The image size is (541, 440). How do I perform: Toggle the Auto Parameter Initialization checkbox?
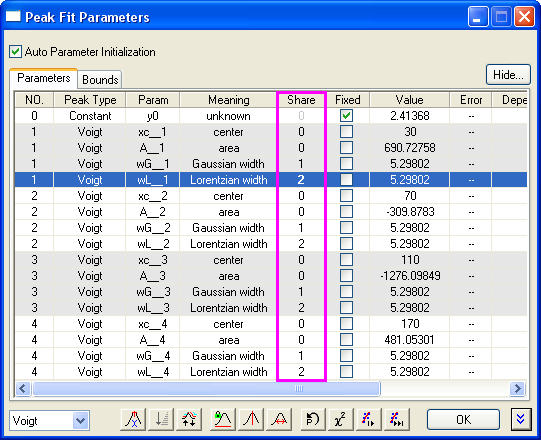tap(15, 52)
